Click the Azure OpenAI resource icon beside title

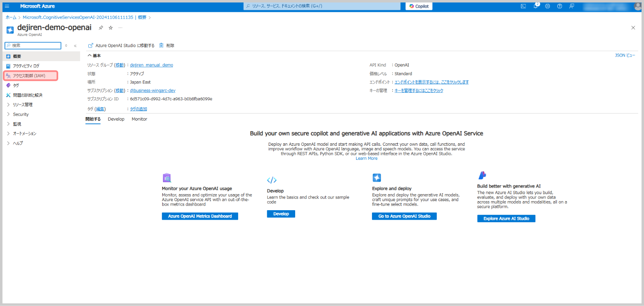tap(10, 30)
